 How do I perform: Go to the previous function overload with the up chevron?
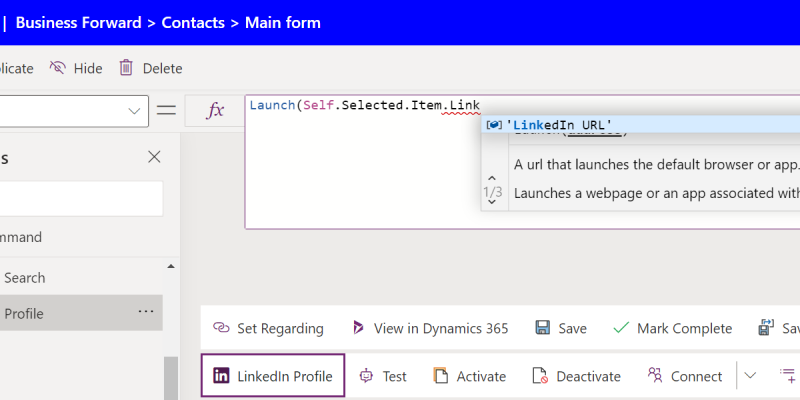[x=492, y=178]
